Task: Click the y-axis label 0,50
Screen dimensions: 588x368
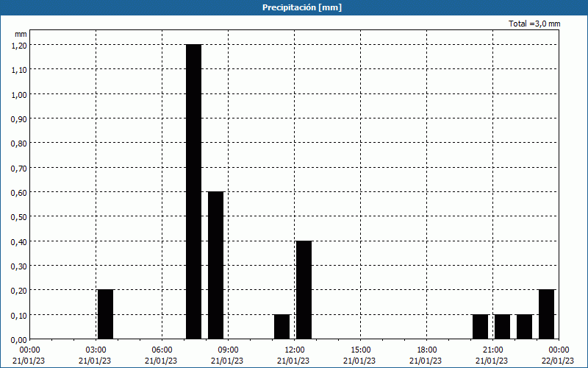Action: tap(19, 216)
